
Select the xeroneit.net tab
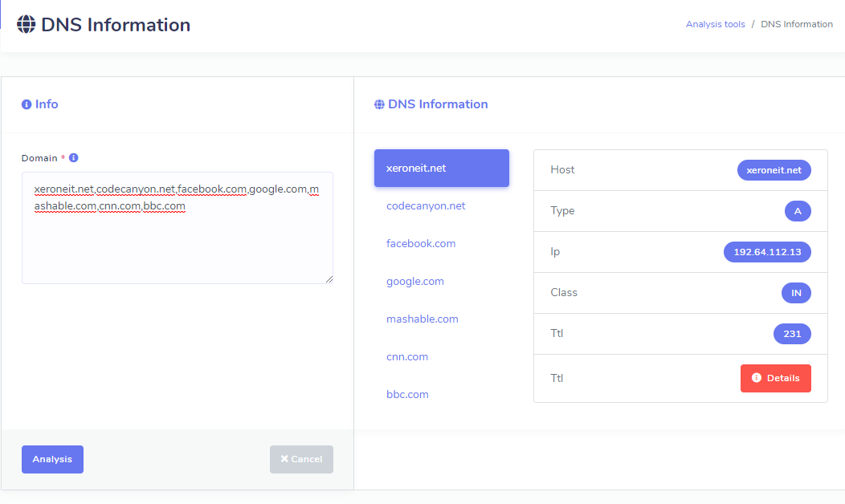(441, 169)
